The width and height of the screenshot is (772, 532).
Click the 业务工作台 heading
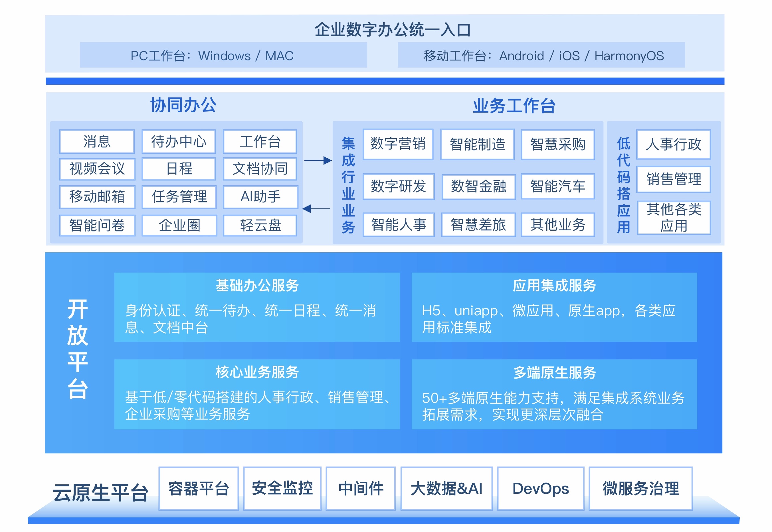click(x=514, y=106)
